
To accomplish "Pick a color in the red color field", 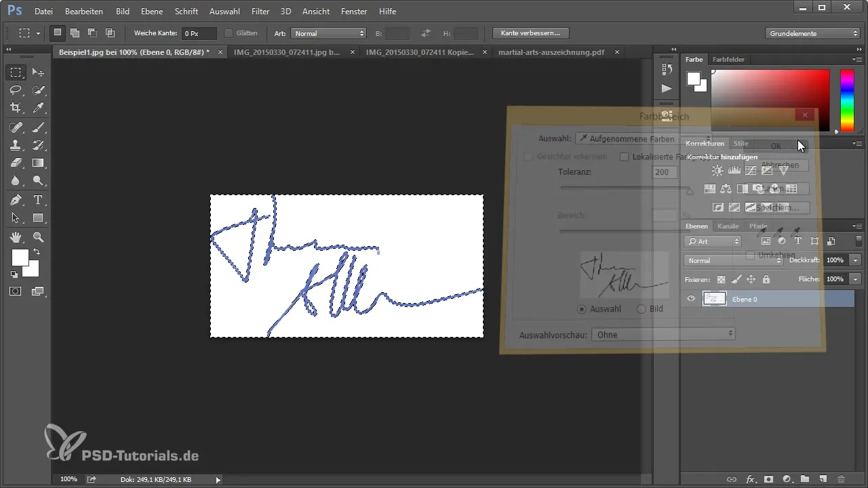I will pos(770,100).
